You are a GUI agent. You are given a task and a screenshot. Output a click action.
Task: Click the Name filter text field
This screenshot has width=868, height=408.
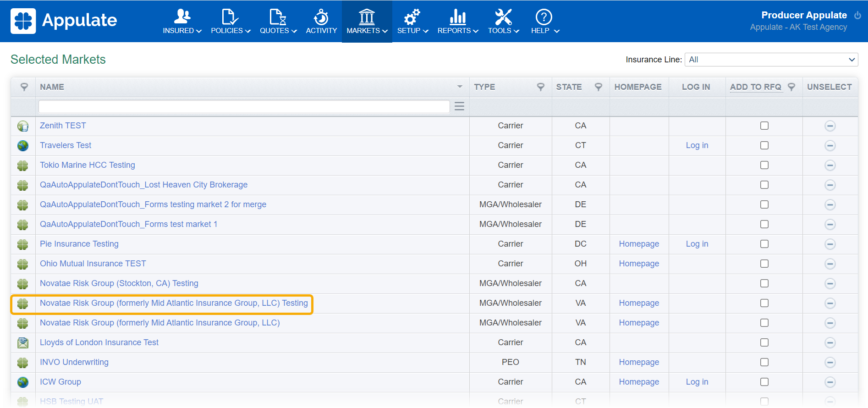[244, 106]
